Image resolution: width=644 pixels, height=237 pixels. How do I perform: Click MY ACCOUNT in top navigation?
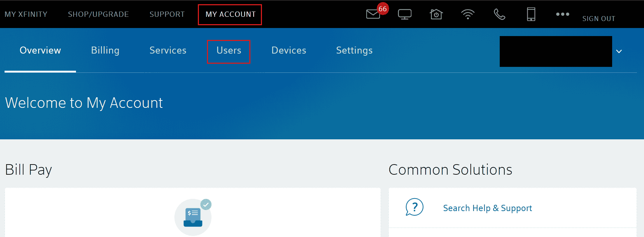pos(230,14)
